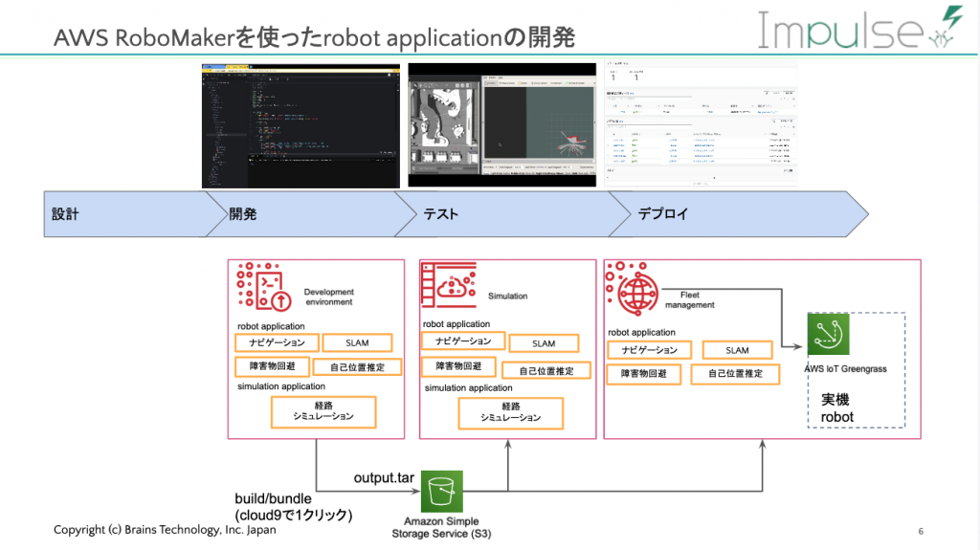Click 'simulation application' label in Simulation panel
Screen dimensions: 980x550
[468, 387]
